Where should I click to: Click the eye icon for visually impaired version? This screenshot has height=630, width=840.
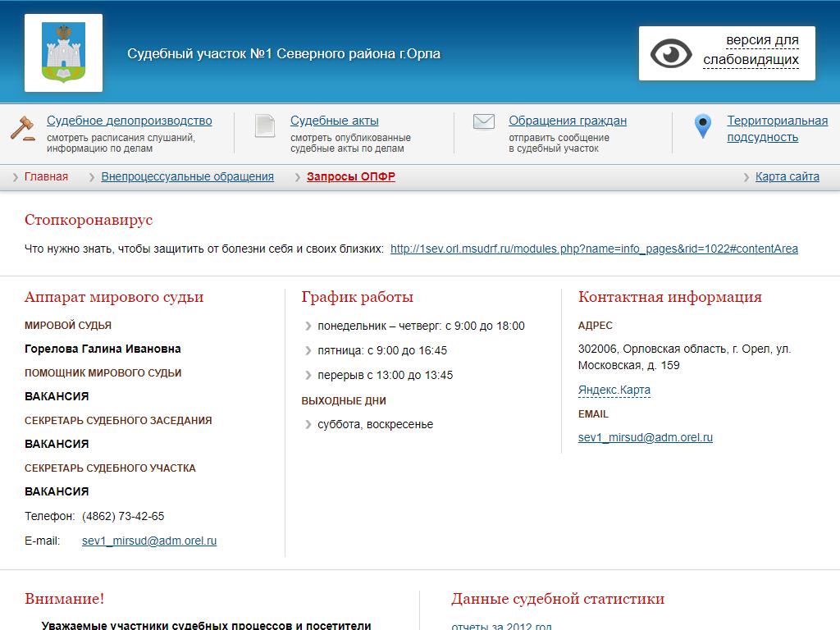coord(671,53)
